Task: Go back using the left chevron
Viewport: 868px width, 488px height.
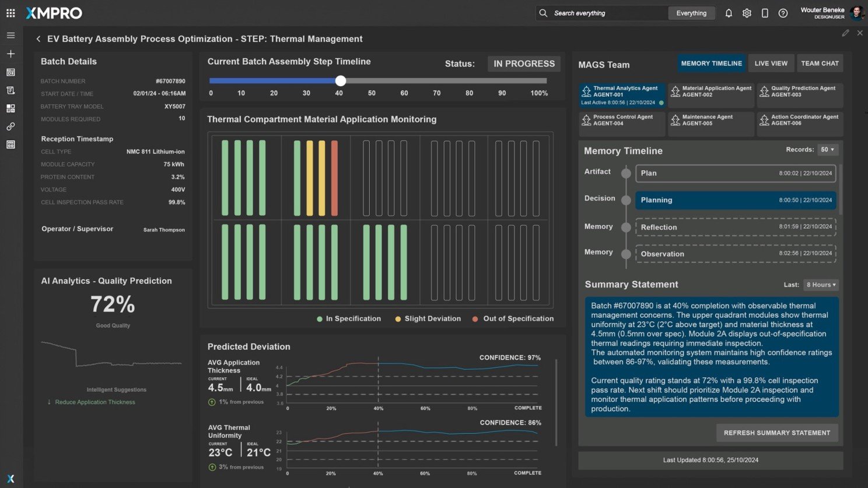Action: (x=38, y=39)
